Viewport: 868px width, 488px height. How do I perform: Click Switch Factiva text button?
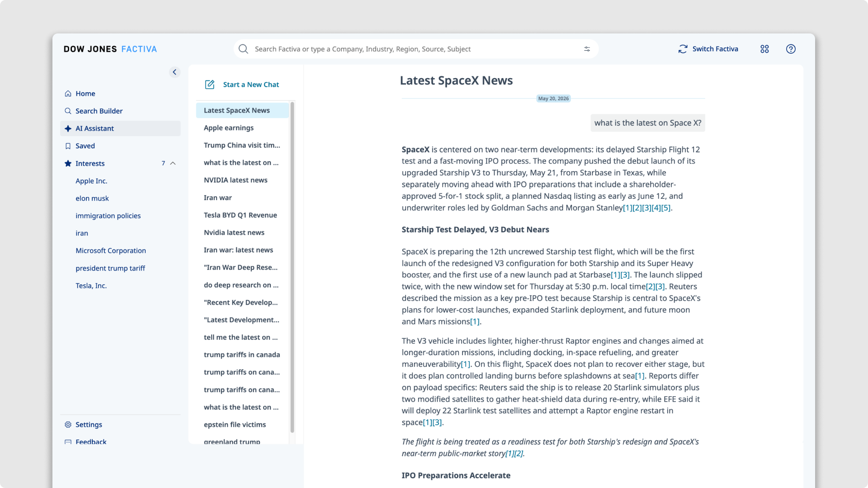715,49
